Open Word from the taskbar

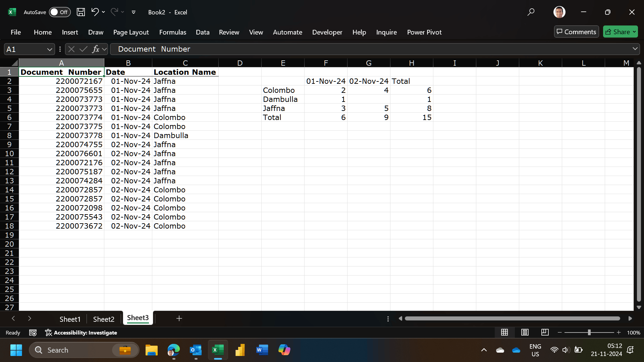click(x=262, y=350)
